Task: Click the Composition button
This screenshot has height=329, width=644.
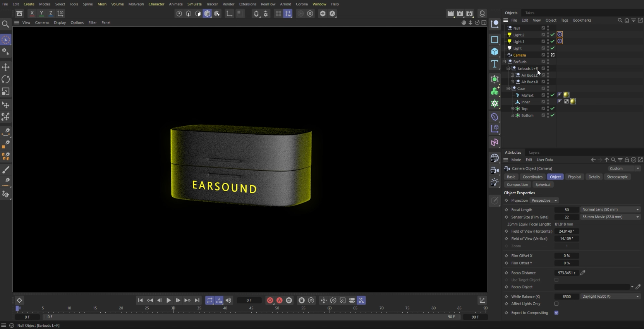Action: pos(517,185)
